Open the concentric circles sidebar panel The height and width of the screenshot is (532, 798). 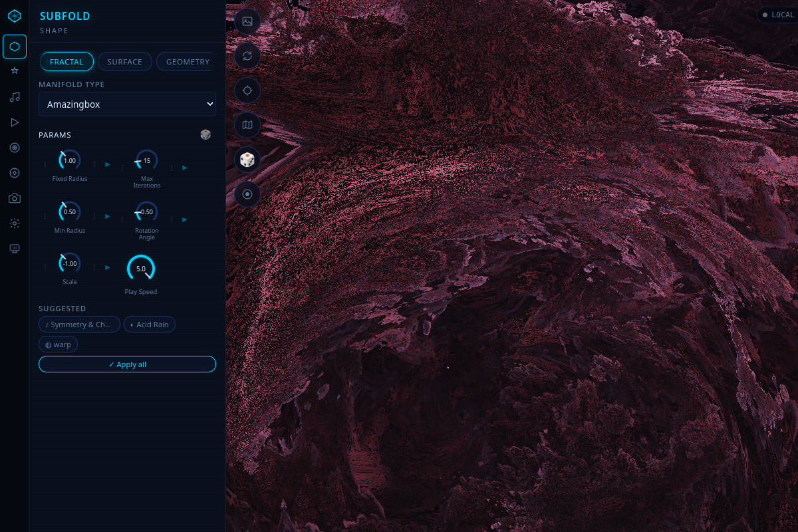tap(15, 148)
